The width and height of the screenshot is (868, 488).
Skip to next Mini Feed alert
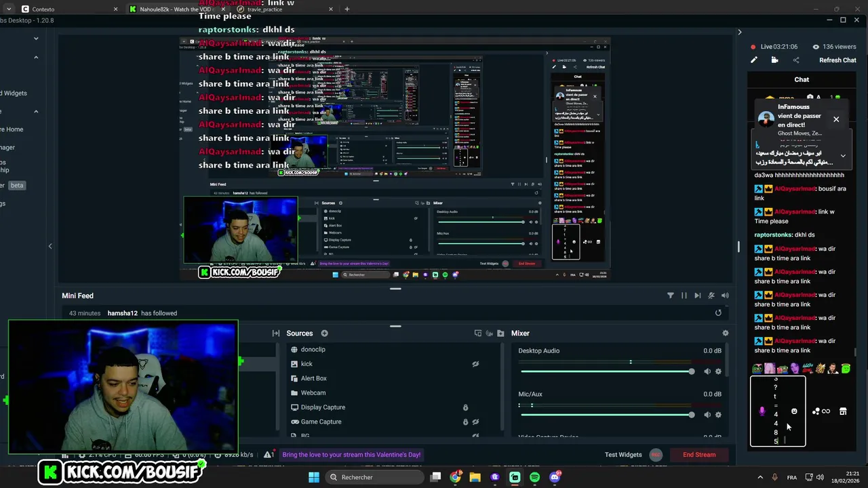[x=697, y=296]
